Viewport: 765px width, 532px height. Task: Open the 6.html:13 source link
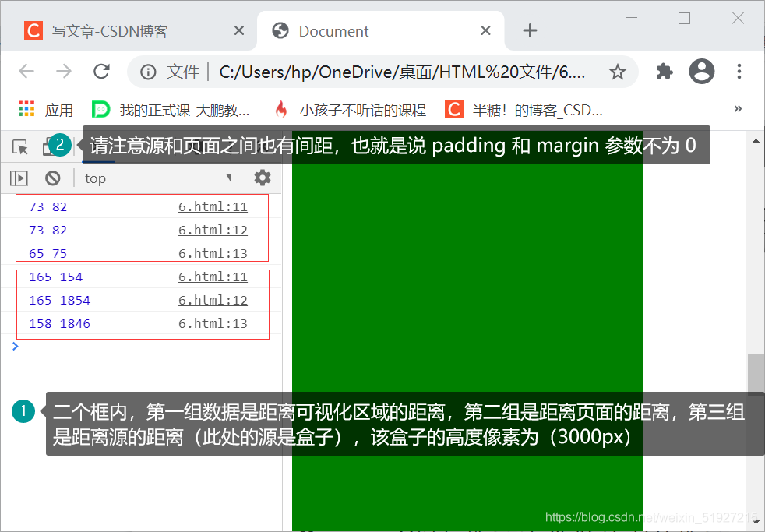(x=213, y=253)
